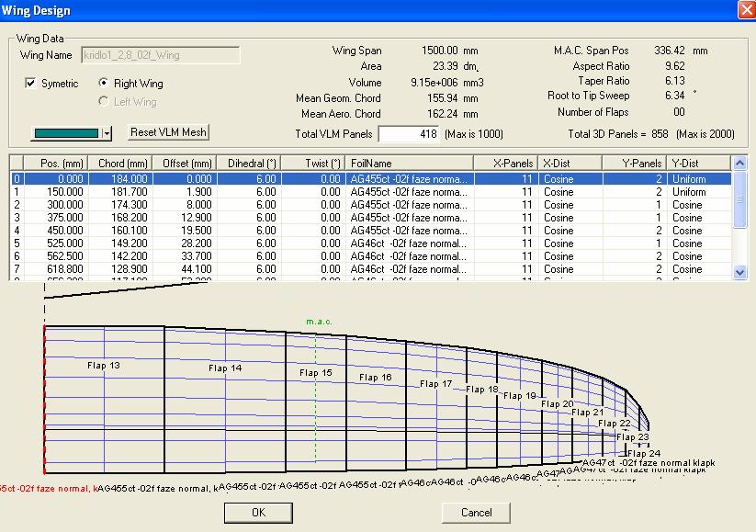Click the Cancel button
The width and height of the screenshot is (756, 532).
476,512
